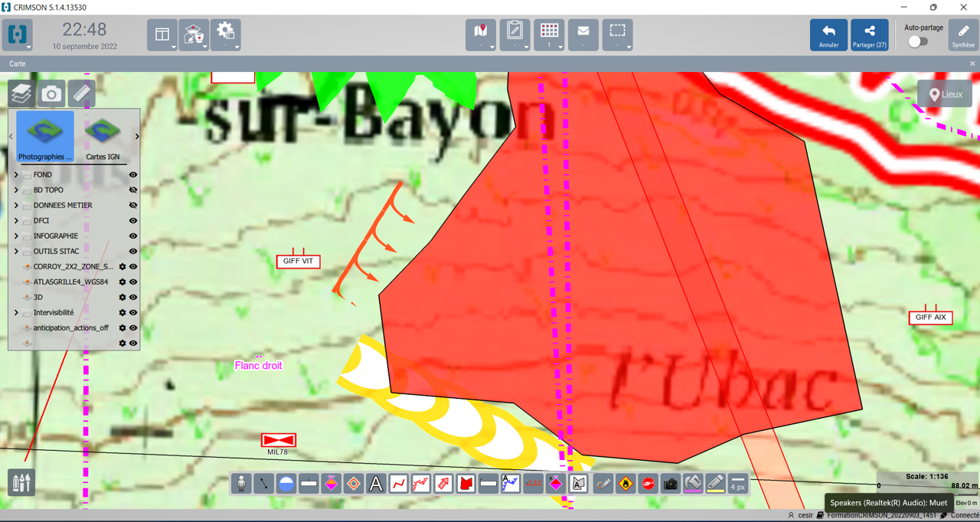This screenshot has width=980, height=522.
Task: Hide the FOND layer with eye icon
Action: pyautogui.click(x=133, y=175)
